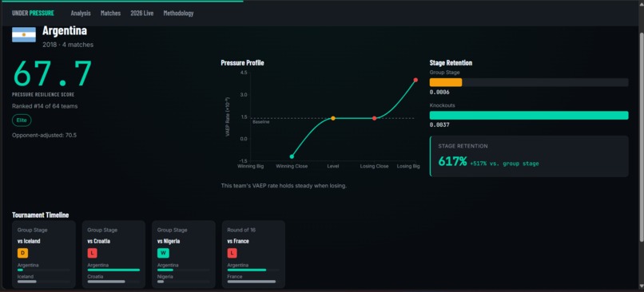Click the UNDER PRESSURE logo

(33, 13)
